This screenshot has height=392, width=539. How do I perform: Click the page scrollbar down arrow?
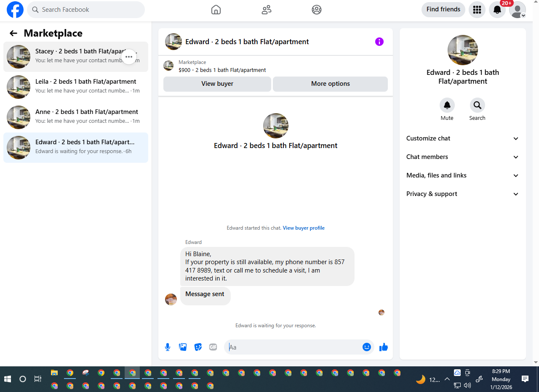click(x=536, y=362)
